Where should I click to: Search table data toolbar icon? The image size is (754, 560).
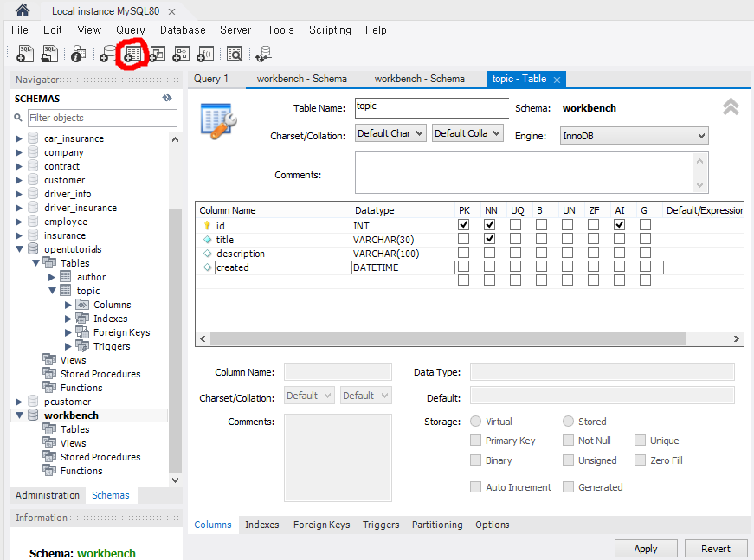pos(235,54)
